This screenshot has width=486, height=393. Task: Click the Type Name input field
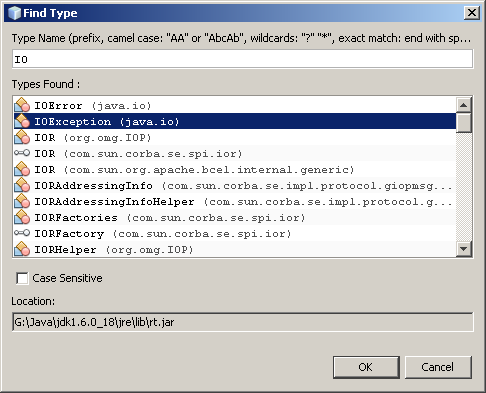tap(242, 59)
